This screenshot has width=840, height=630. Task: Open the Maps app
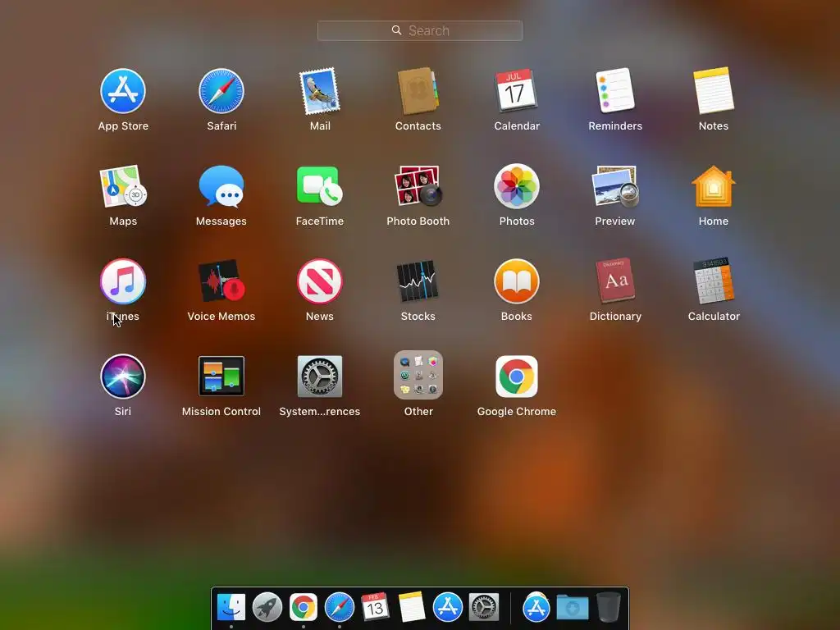[123, 186]
